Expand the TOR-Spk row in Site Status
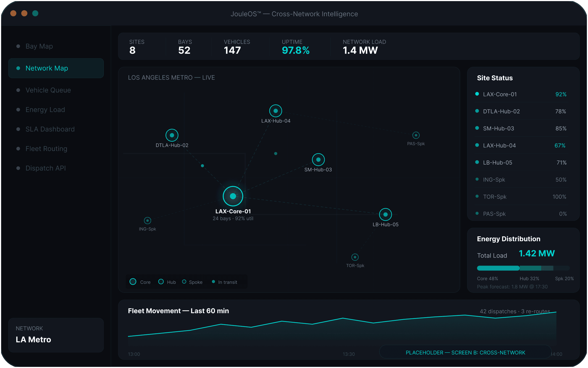 click(x=521, y=197)
